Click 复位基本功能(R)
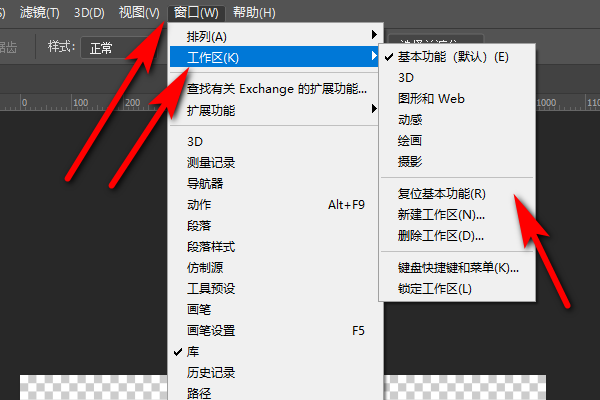The image size is (600, 400). click(x=457, y=194)
